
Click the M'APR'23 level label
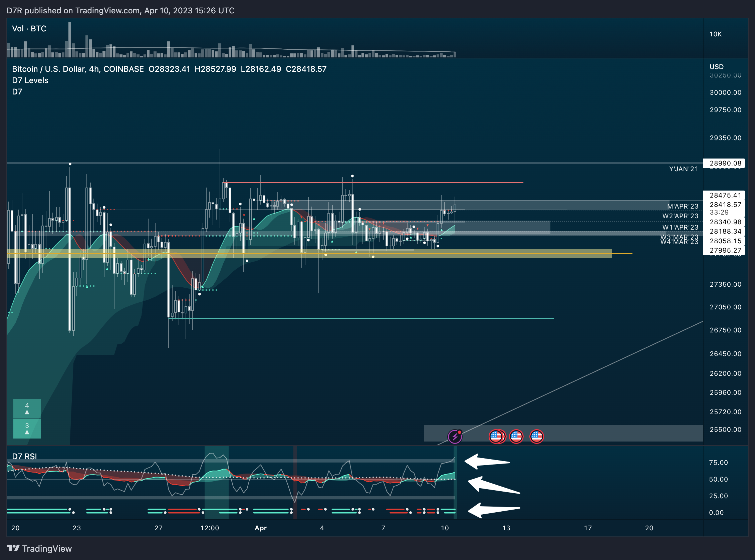pos(683,207)
